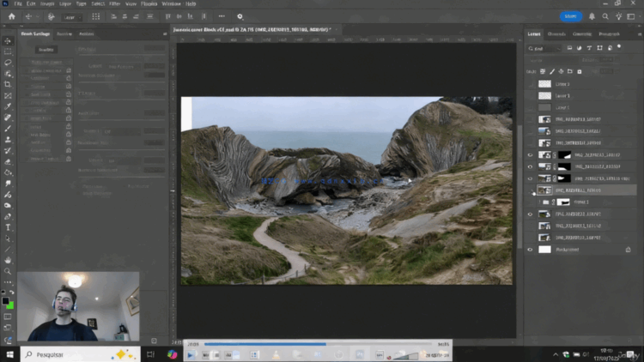
Task: Choose the Lasso tool
Action: 8,63
